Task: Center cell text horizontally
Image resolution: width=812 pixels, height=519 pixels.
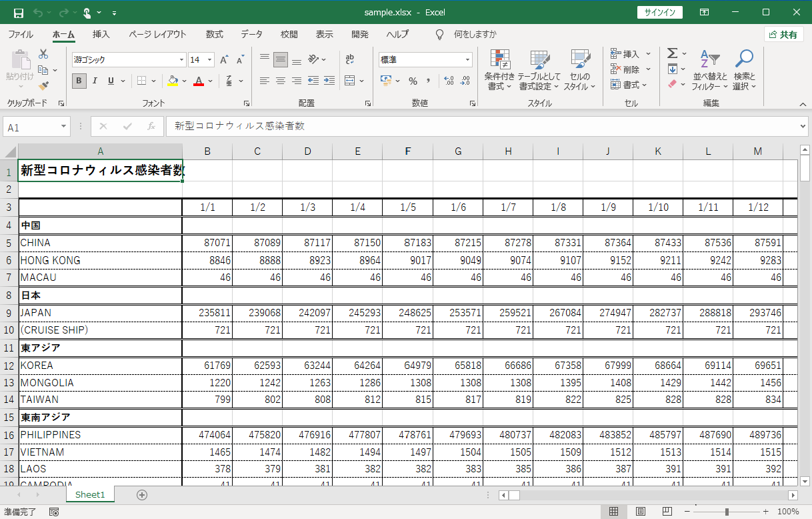Action: [281, 81]
